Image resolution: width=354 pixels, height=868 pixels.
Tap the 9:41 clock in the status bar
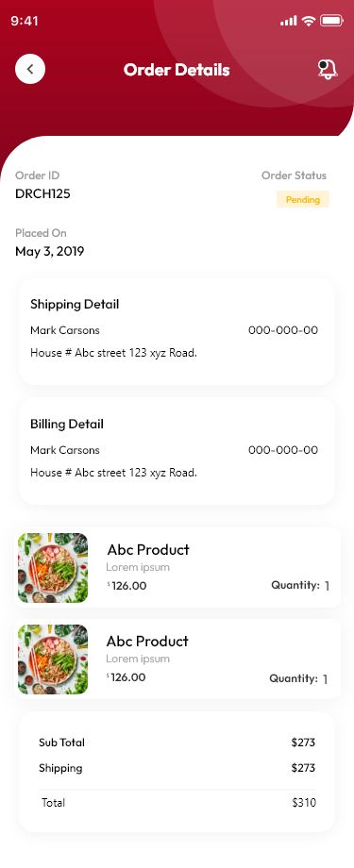pyautogui.click(x=25, y=21)
